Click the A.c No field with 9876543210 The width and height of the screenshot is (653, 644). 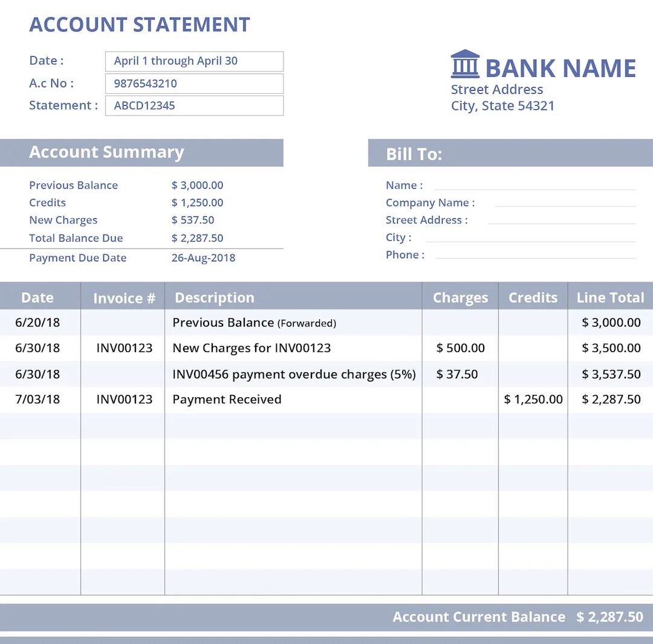point(194,83)
